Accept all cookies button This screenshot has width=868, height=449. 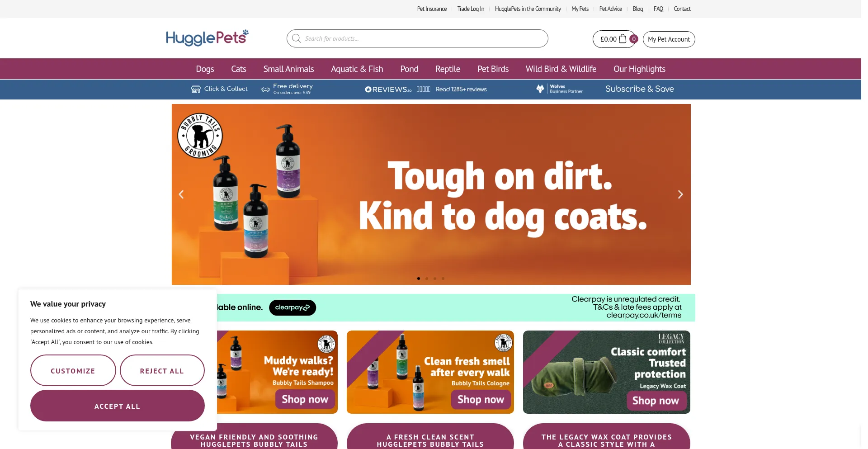point(118,406)
